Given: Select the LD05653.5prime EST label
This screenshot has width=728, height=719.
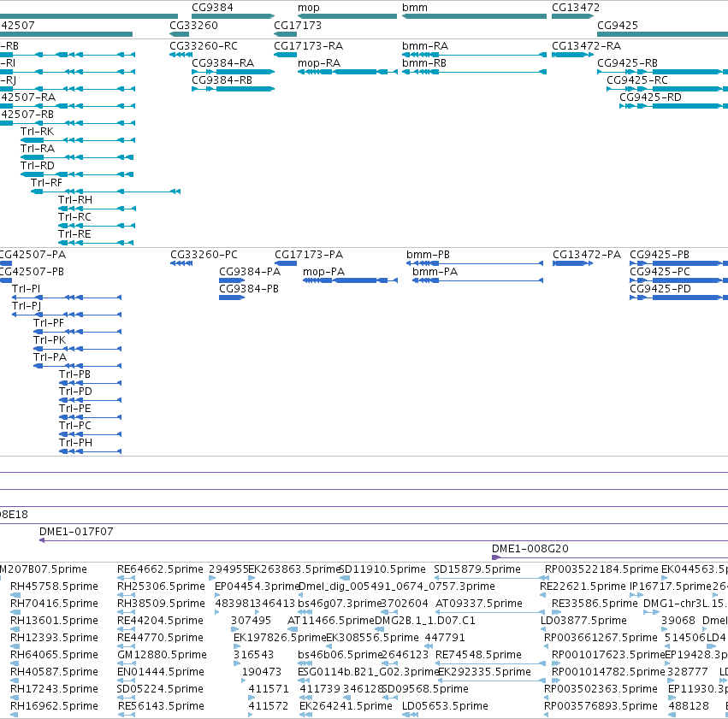Looking at the screenshot, I should pyautogui.click(x=445, y=706).
